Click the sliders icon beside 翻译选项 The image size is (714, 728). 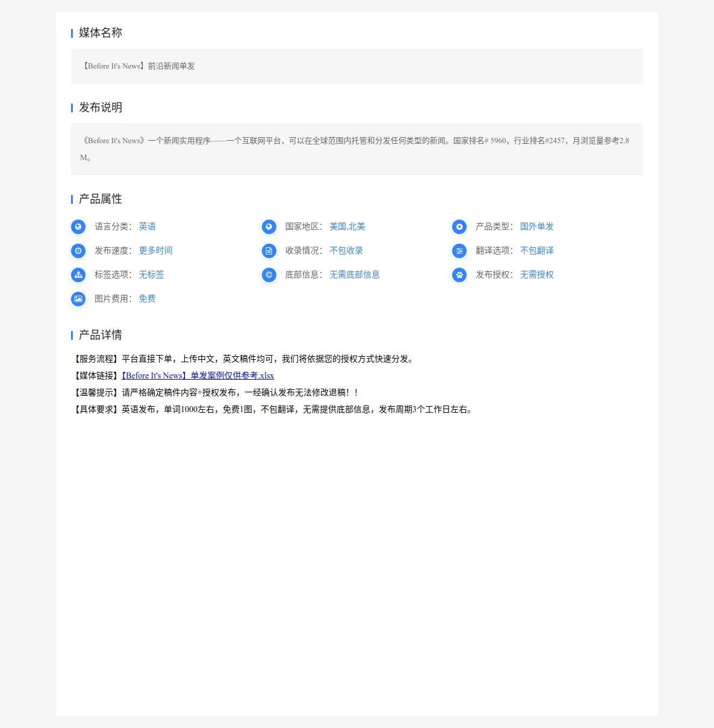pos(459,251)
